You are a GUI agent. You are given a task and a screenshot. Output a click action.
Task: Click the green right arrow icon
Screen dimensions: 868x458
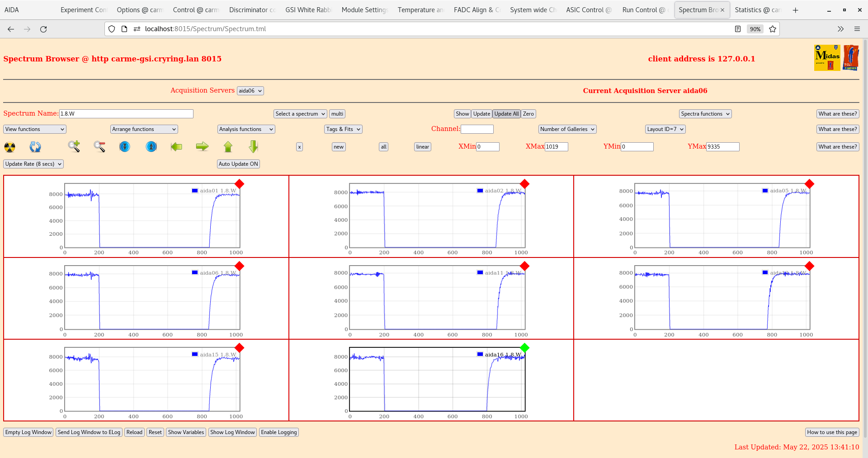click(x=202, y=147)
